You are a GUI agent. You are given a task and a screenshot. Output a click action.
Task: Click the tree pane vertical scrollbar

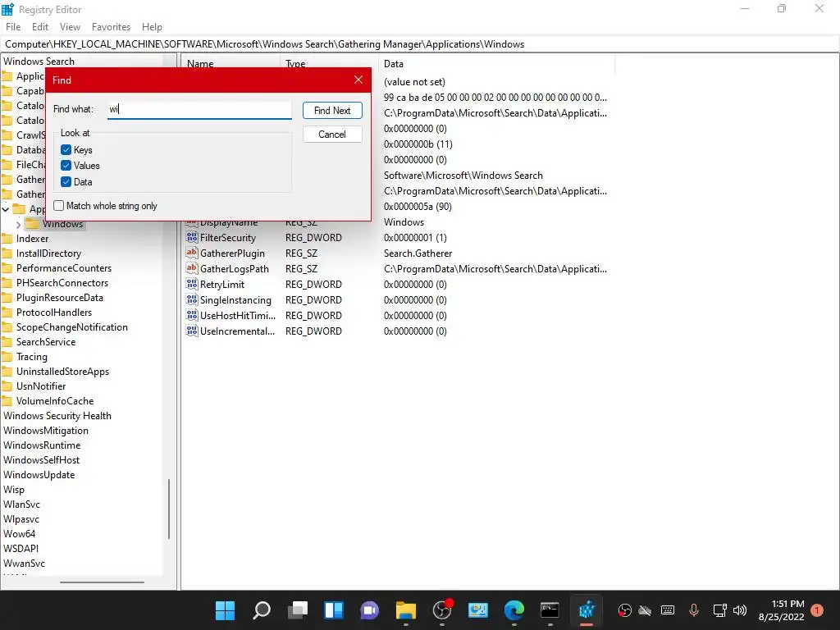169,509
